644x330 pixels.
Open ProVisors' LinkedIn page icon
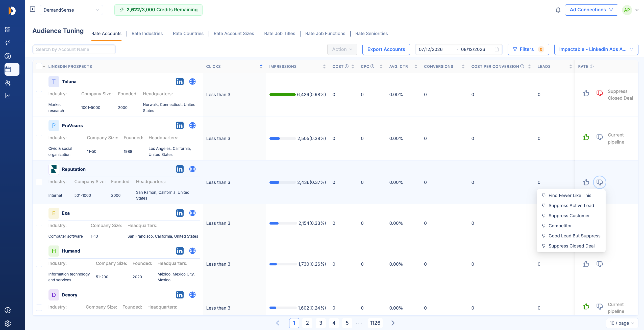coord(180,125)
